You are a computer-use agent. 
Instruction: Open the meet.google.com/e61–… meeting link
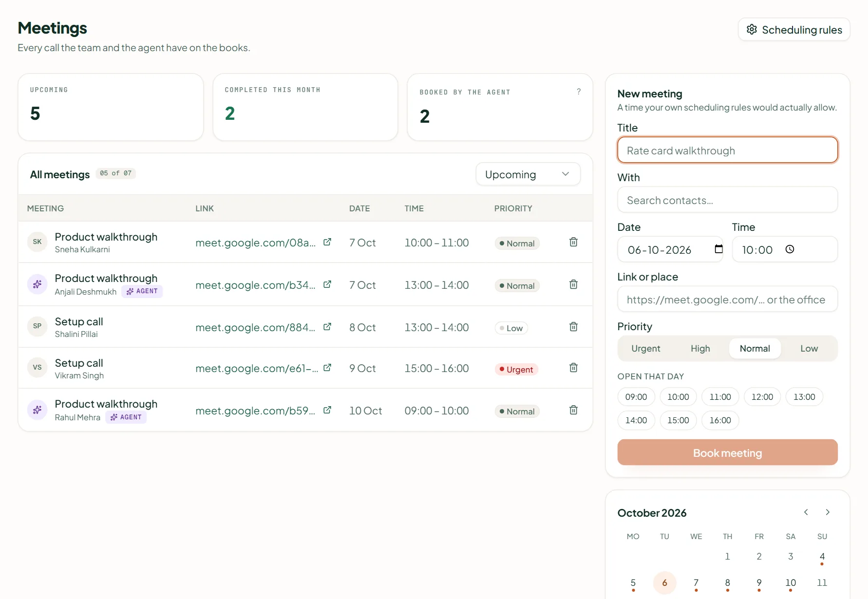pos(257,368)
